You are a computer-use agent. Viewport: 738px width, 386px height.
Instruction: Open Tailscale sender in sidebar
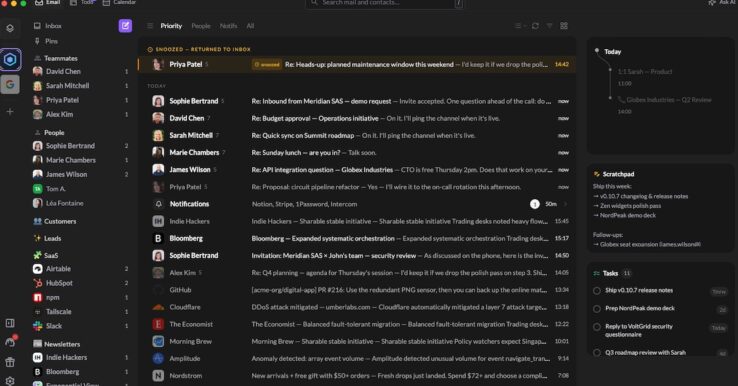(x=80, y=312)
